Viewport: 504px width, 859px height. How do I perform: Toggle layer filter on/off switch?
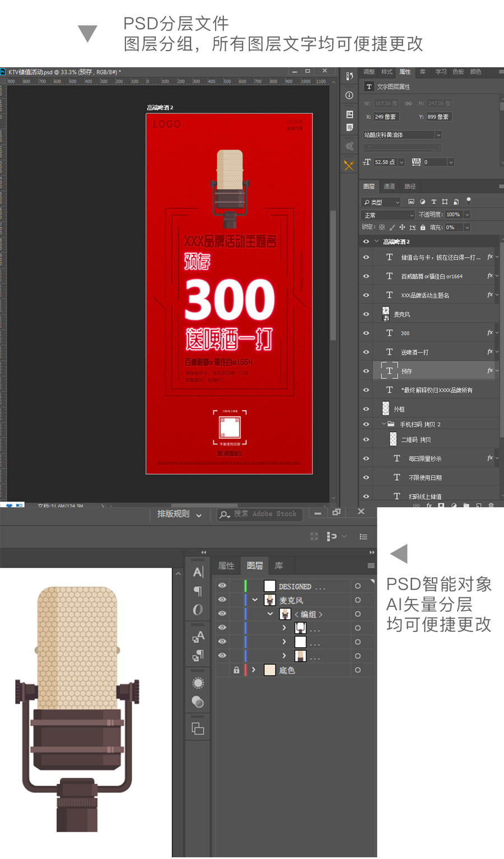click(469, 201)
